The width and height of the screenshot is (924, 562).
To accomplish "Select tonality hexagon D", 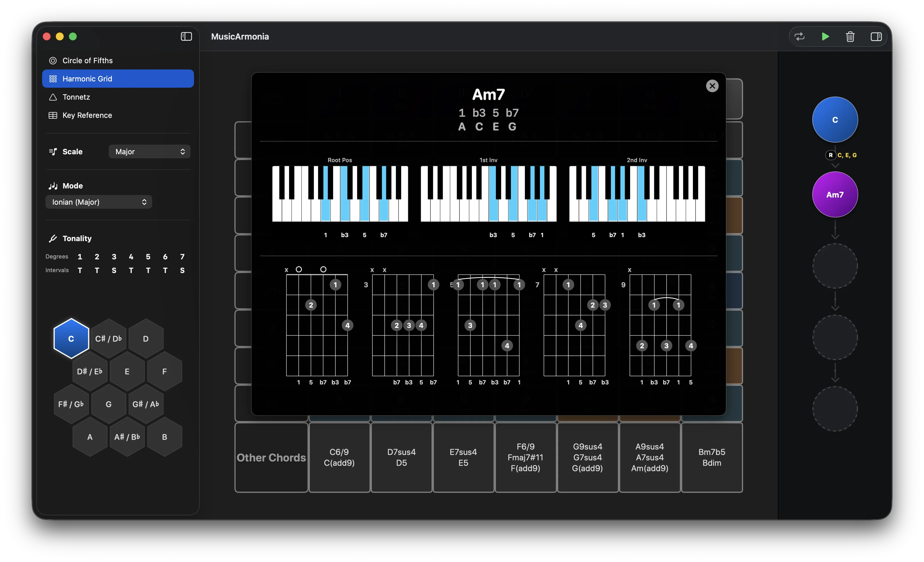I will 145,339.
